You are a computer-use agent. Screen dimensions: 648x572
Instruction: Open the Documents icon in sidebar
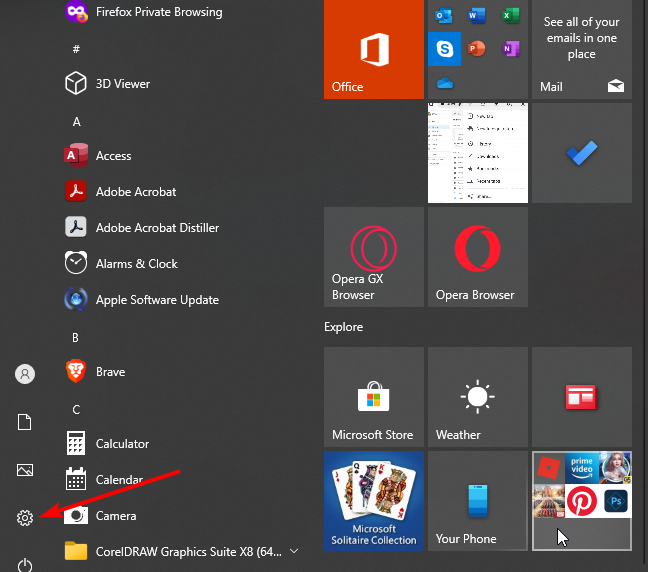coord(25,422)
